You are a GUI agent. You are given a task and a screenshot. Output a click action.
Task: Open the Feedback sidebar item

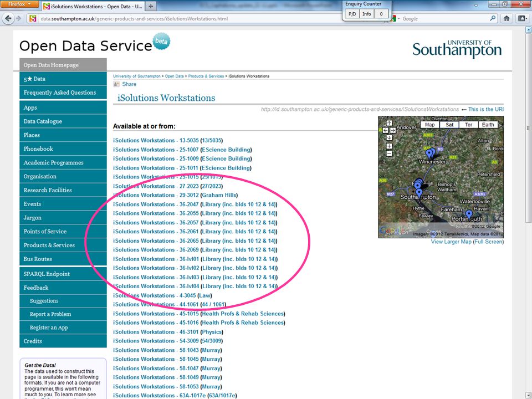tap(63, 288)
